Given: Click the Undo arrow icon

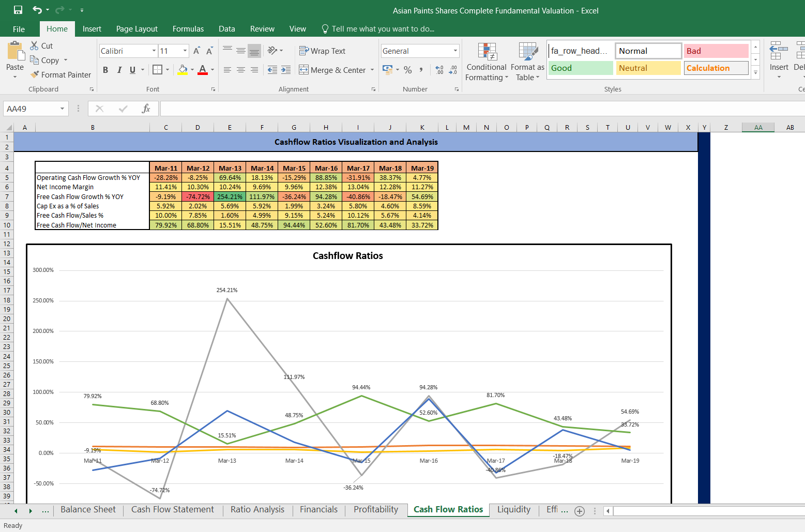Looking at the screenshot, I should [37, 10].
